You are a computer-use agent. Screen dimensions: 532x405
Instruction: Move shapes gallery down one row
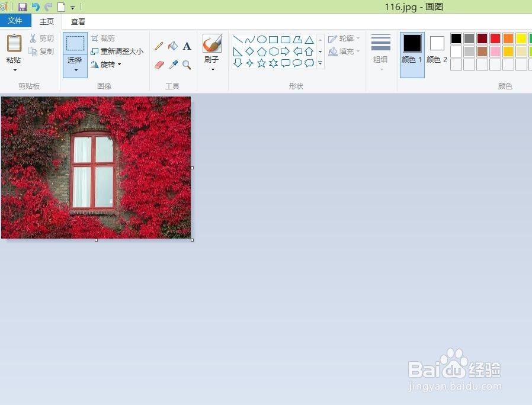321,52
